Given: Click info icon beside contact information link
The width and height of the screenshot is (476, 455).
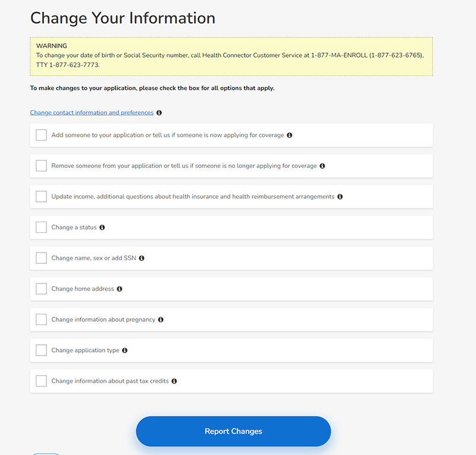Looking at the screenshot, I should point(159,113).
